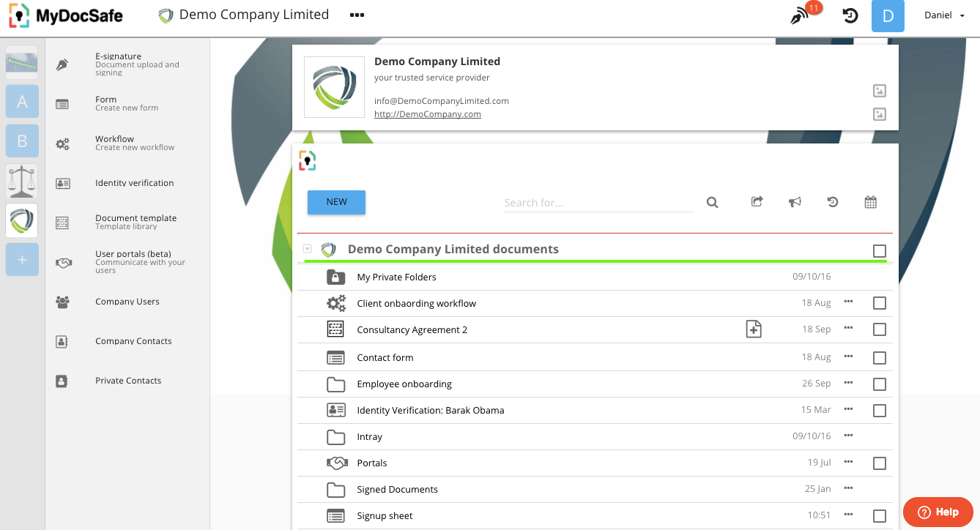Open My Private Folders

[396, 277]
